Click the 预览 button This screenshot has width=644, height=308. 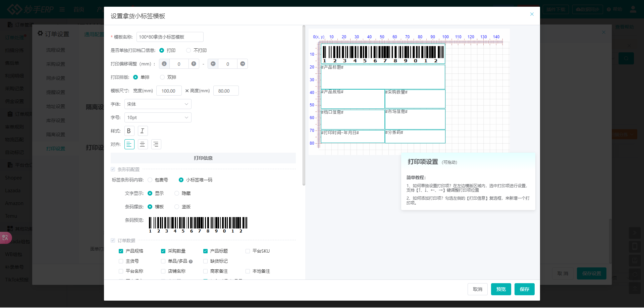point(501,289)
